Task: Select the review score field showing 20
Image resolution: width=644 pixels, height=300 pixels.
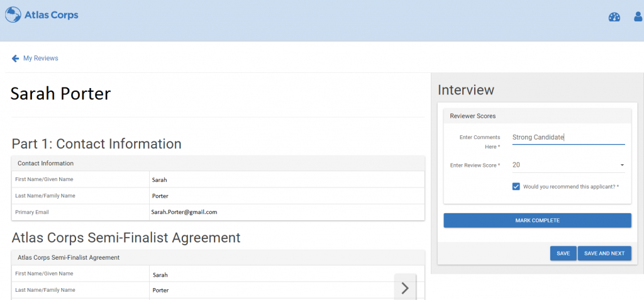Action: (569, 165)
